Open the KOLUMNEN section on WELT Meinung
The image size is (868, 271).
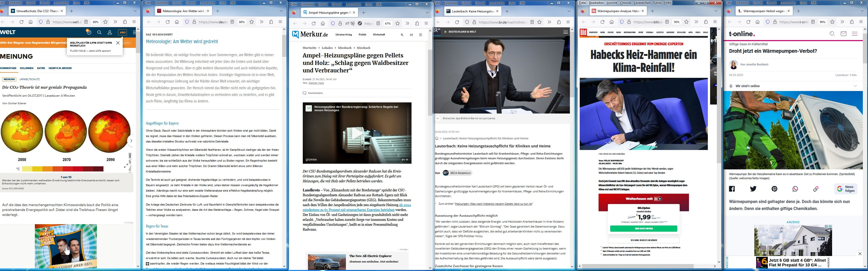tap(27, 68)
